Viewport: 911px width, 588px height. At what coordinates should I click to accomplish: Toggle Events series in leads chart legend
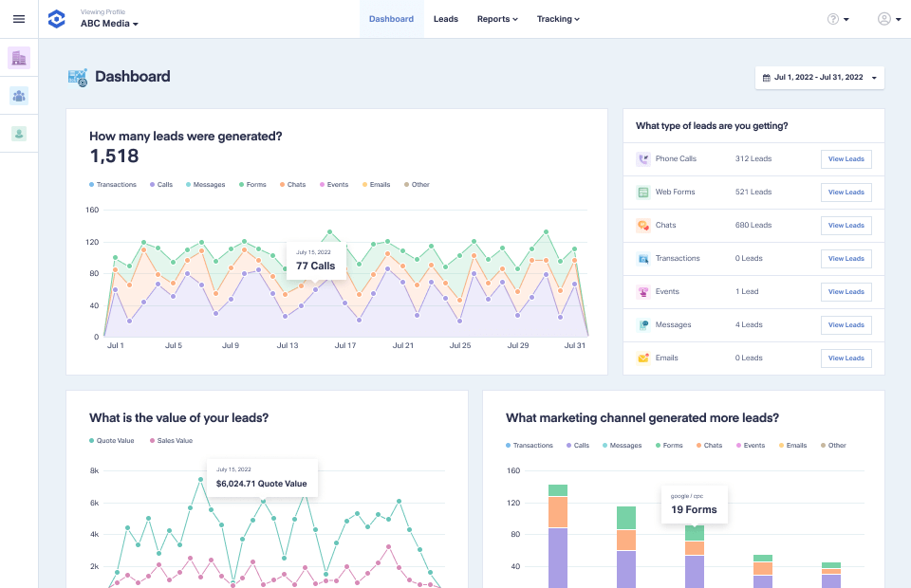(334, 185)
